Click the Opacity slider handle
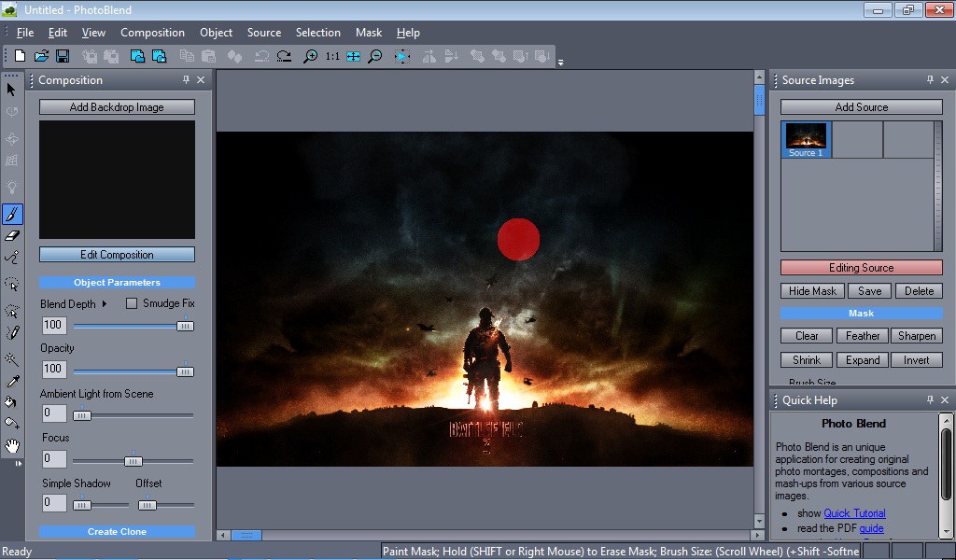Image resolution: width=956 pixels, height=560 pixels. pos(185,371)
